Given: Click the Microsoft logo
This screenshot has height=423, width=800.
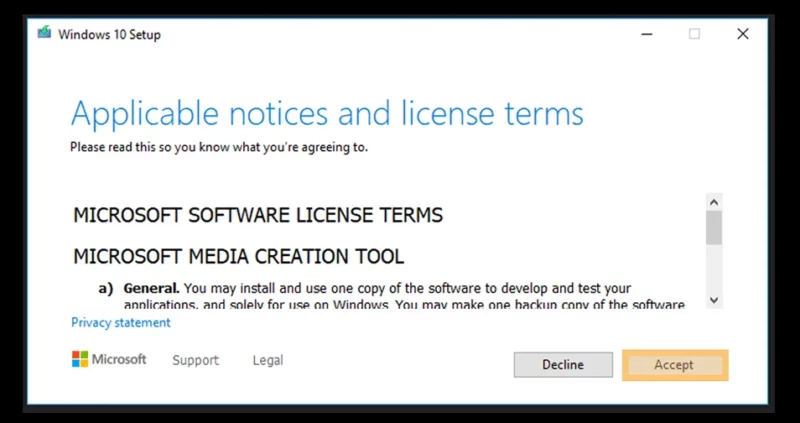Looking at the screenshot, I should coord(109,359).
